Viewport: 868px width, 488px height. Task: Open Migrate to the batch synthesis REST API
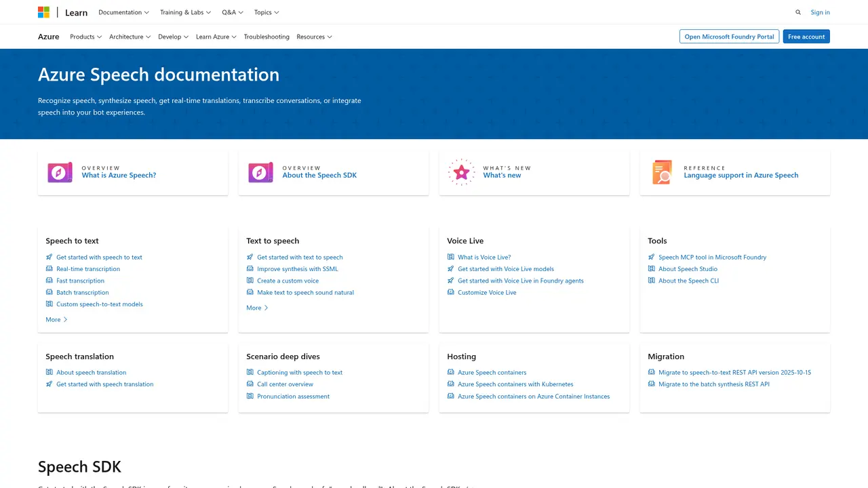714,384
